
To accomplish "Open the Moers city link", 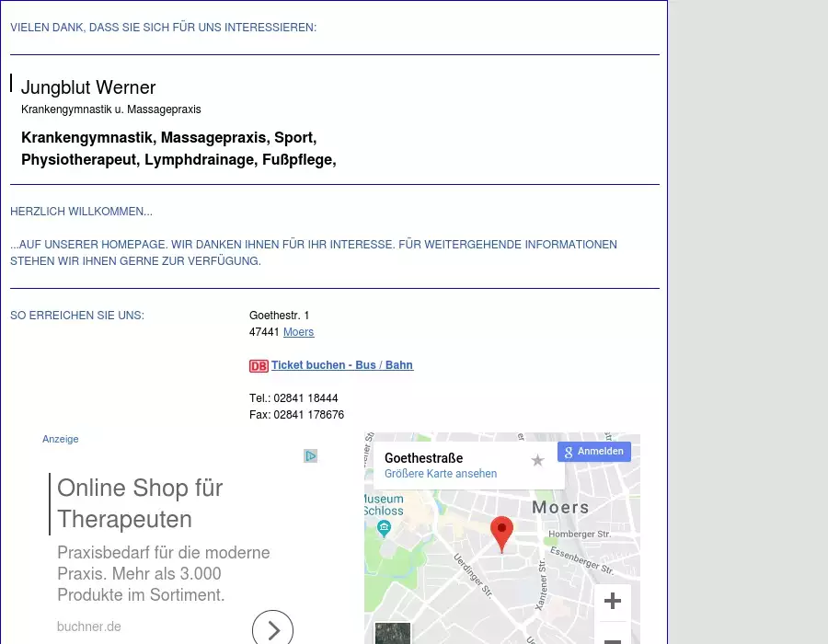I will tap(298, 332).
